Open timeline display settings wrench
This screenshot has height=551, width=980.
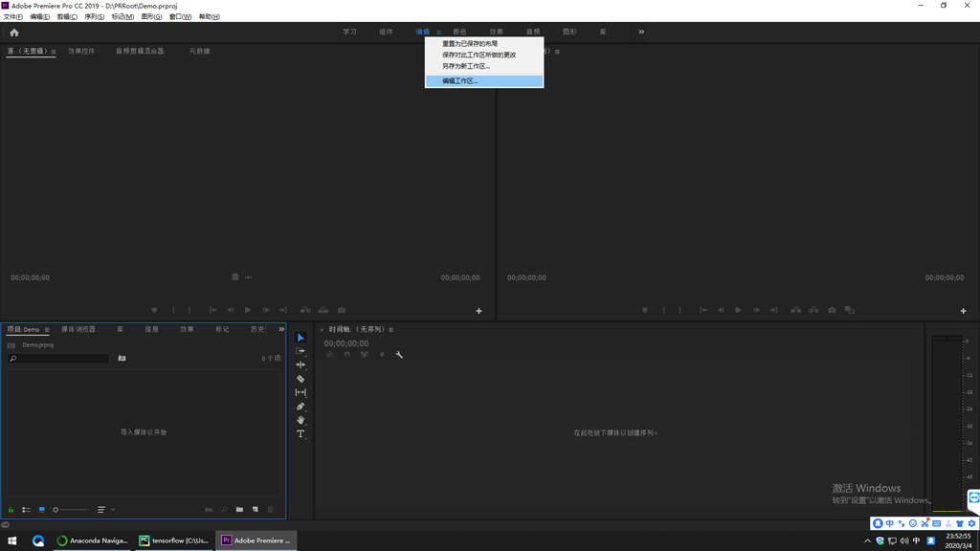399,355
